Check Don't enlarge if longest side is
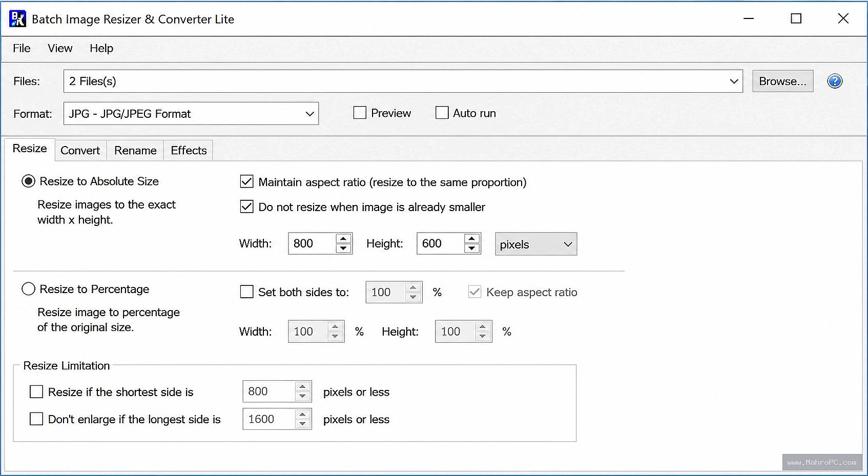 (36, 419)
